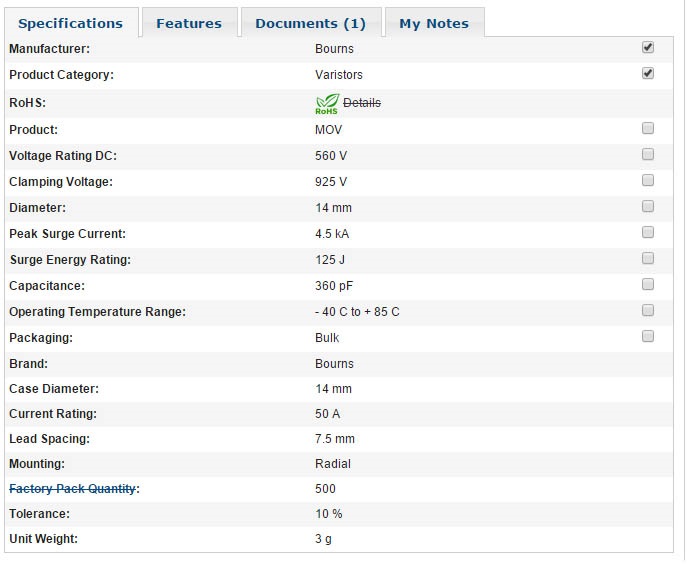The width and height of the screenshot is (700, 566).
Task: Uncheck the Manufacturer Bourns checkbox
Action: pyautogui.click(x=648, y=47)
